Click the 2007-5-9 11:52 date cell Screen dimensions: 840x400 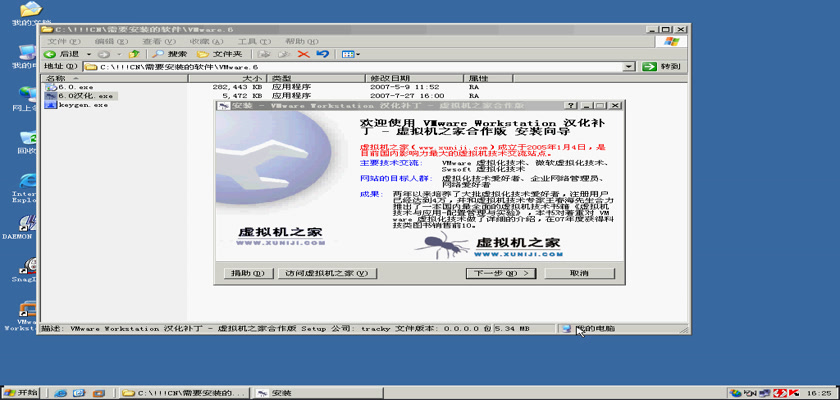point(404,87)
